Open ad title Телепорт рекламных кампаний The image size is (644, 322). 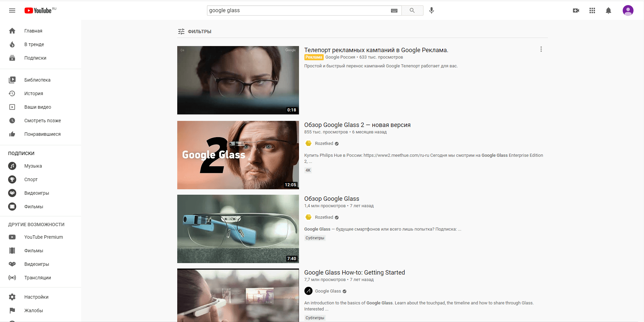click(376, 50)
